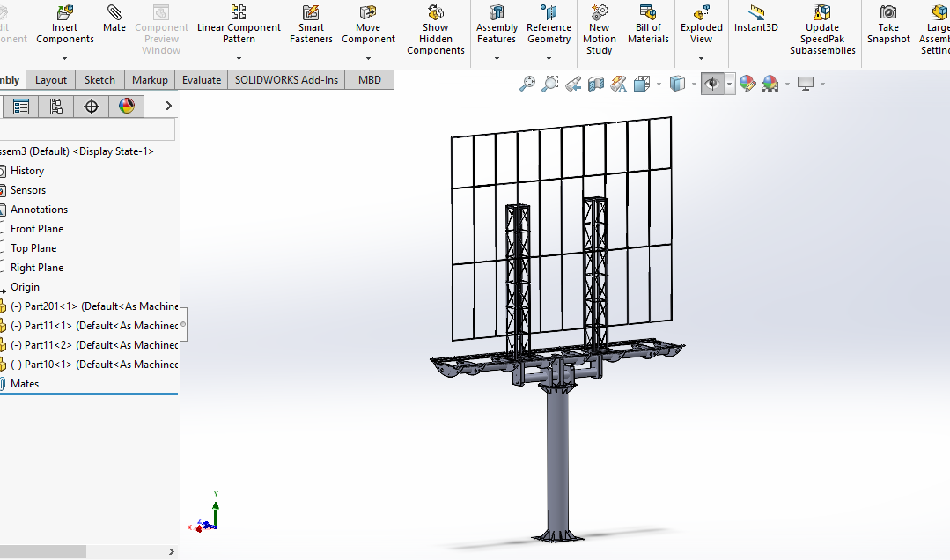Click Update SpeedPak Subassemblies
The image size is (950, 560).
[x=822, y=30]
